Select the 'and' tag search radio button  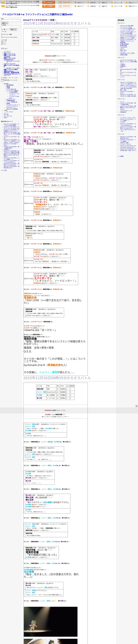[x=5, y=30]
